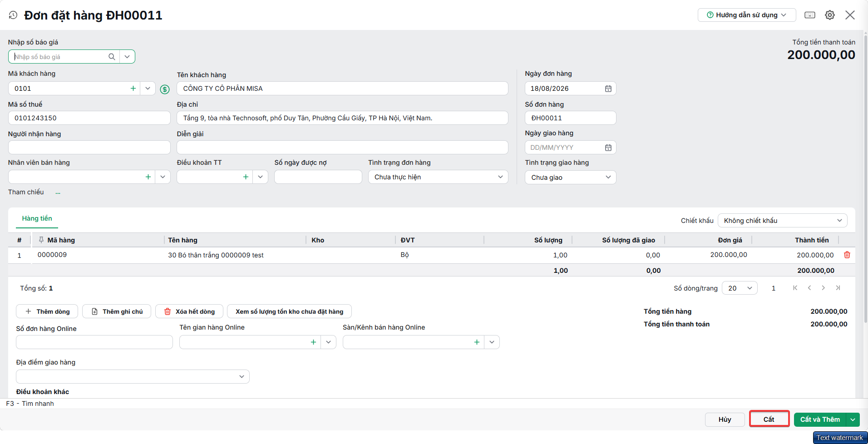868x444 pixels.
Task: Open Số dòng/trang 20 dropdown
Action: tap(740, 288)
